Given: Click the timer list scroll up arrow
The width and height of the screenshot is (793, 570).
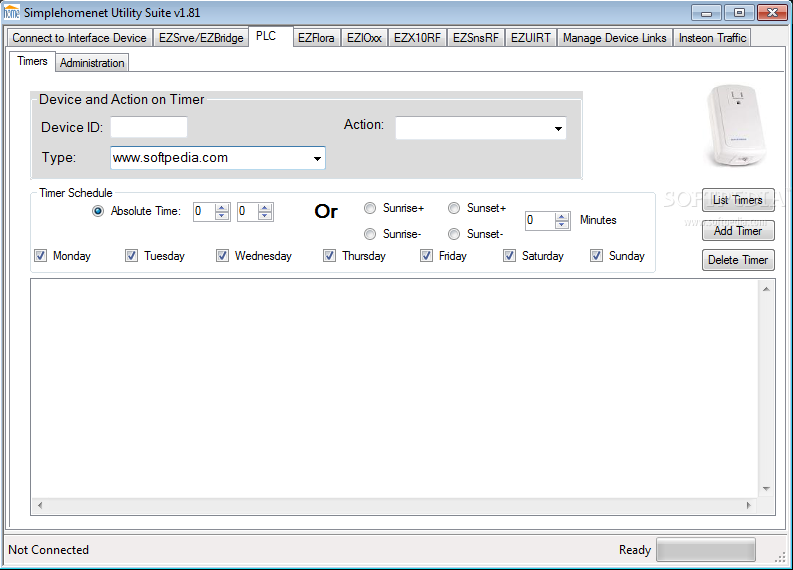Looking at the screenshot, I should (x=766, y=289).
